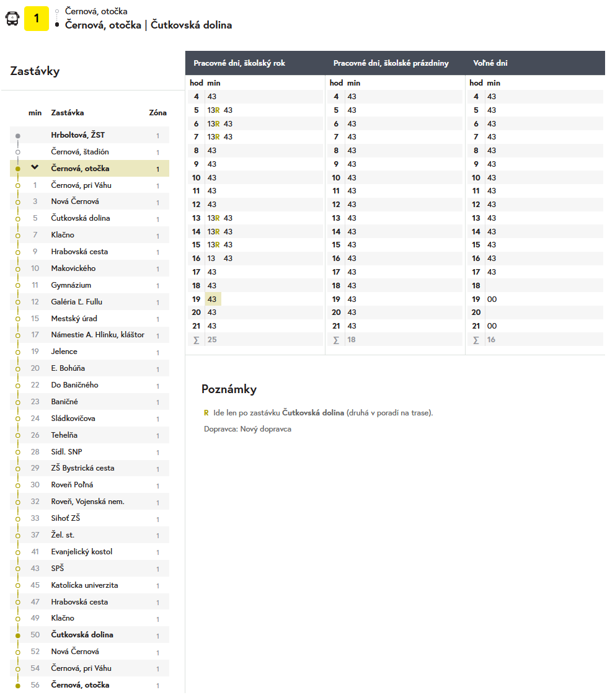
Task: Select the Žel. st. stop
Action: [63, 535]
